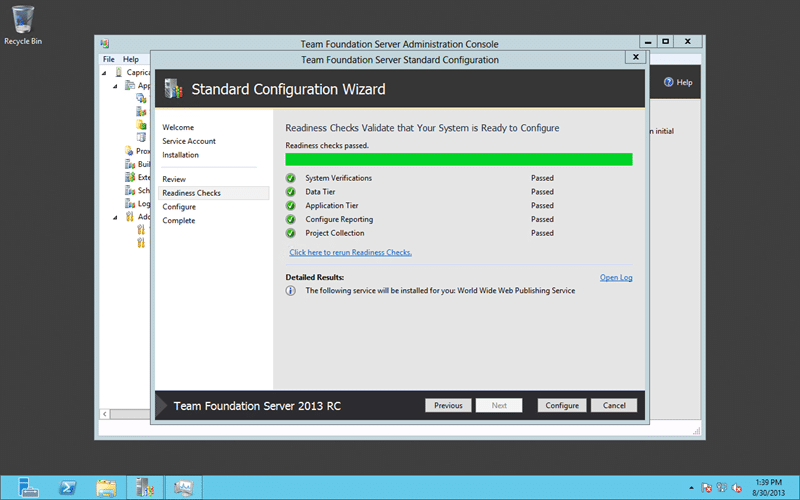Open File Explorer from the taskbar
Viewport: 800px width, 500px height.
click(106, 488)
